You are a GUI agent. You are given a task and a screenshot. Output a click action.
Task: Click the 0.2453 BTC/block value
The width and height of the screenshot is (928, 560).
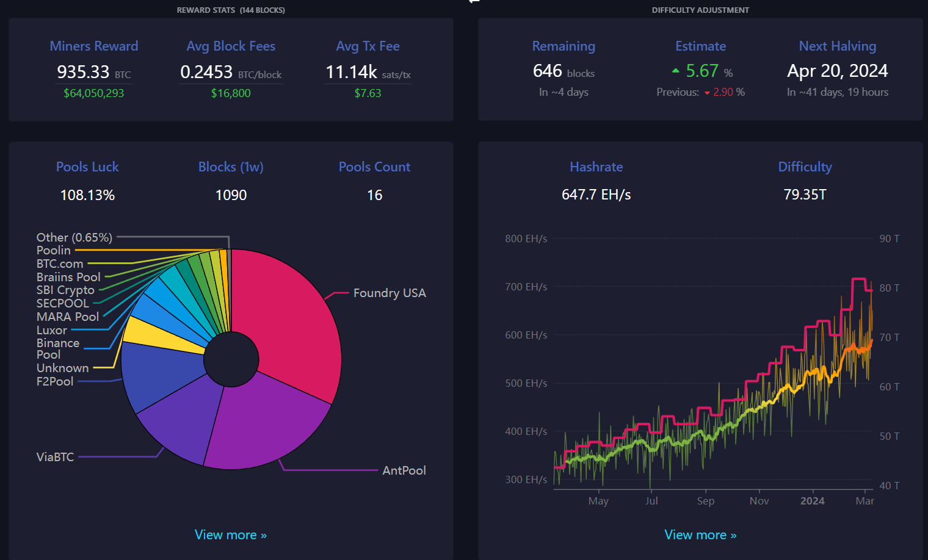231,72
